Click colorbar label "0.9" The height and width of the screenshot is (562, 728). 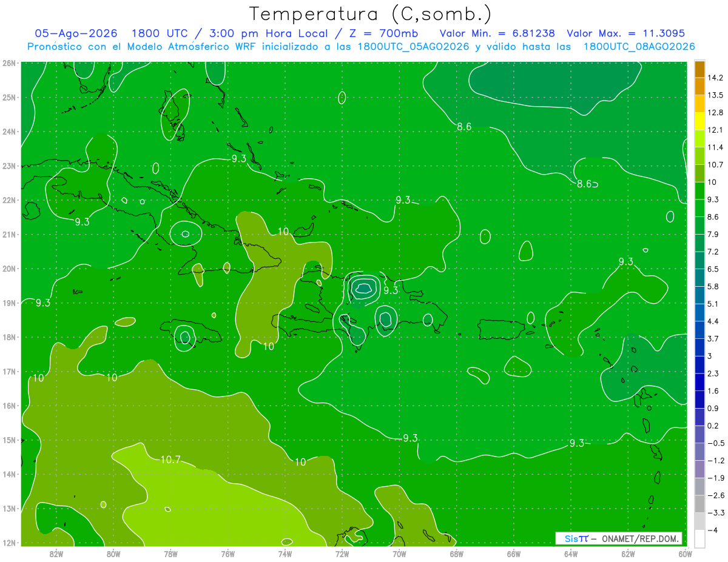[713, 408]
